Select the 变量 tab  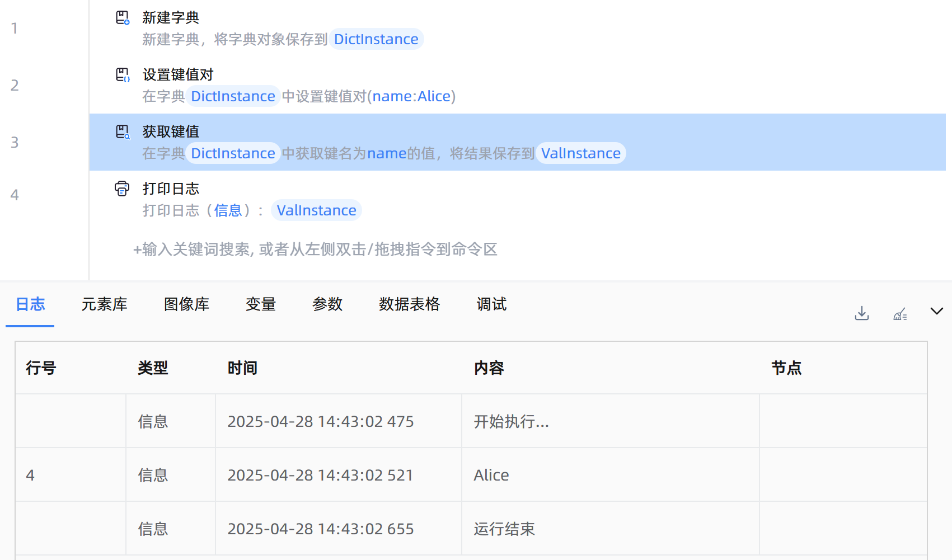pyautogui.click(x=261, y=304)
